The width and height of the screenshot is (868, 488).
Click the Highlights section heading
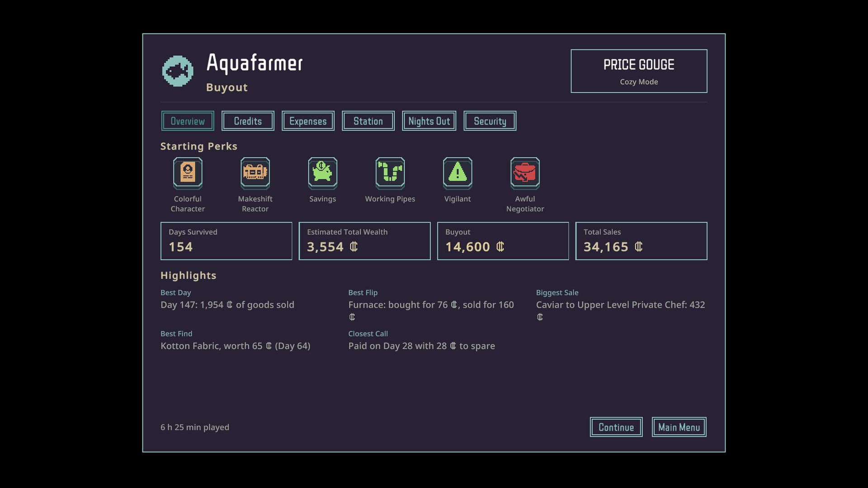point(189,276)
